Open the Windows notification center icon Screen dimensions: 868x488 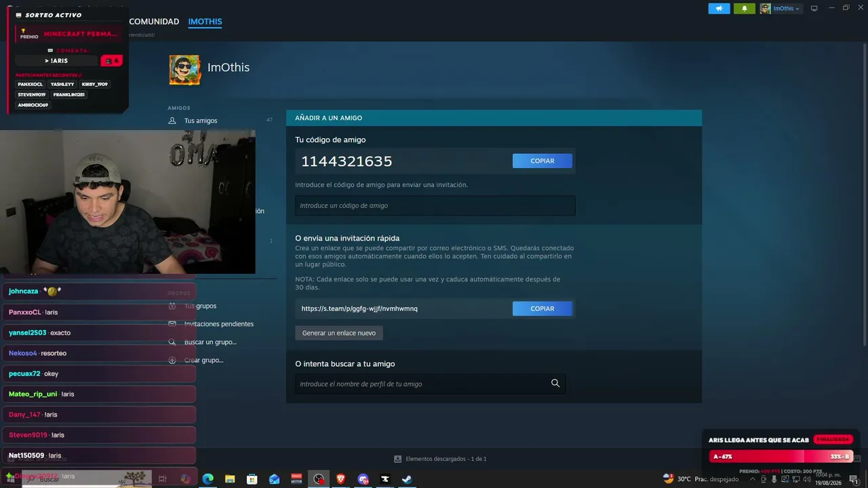[854, 479]
